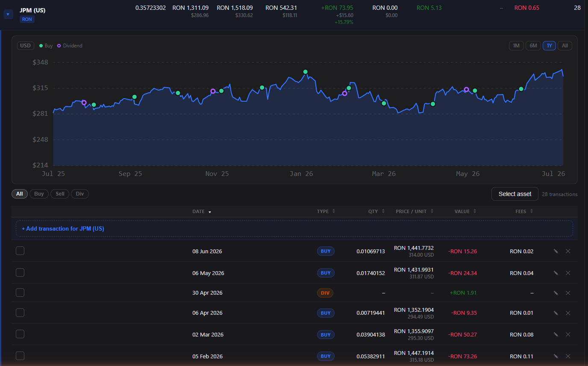The height and width of the screenshot is (366, 588).
Task: Click the -RON 50.27 value
Action: click(x=462, y=335)
